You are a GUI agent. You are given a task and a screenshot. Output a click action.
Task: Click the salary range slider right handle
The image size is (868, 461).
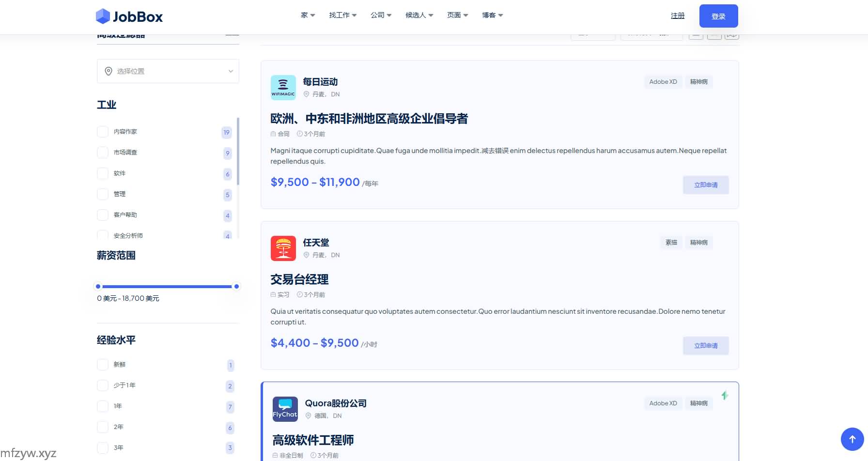click(x=236, y=287)
